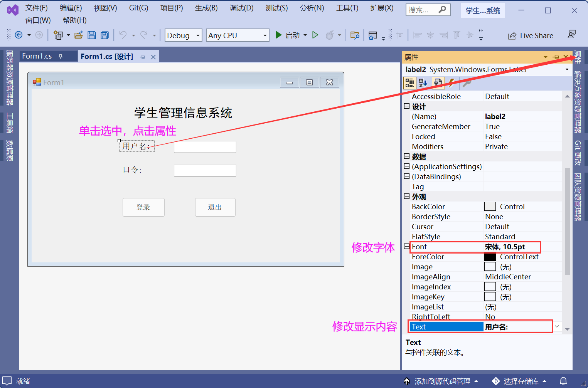This screenshot has height=388, width=588.
Task: Click the notification bell in status bar
Action: [x=563, y=381]
